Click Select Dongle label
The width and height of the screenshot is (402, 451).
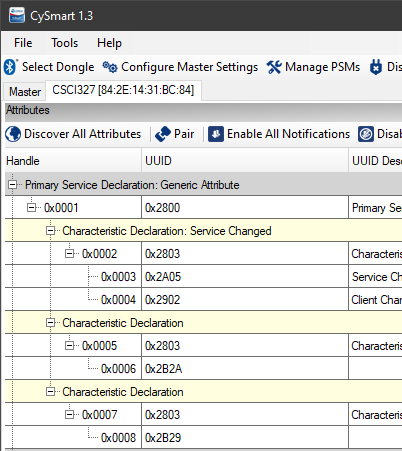58,67
